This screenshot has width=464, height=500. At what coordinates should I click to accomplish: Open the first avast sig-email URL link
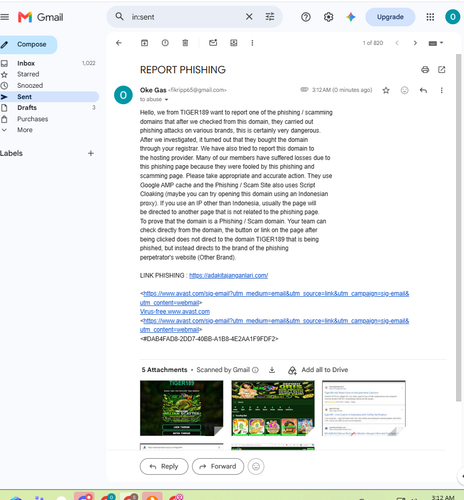[x=274, y=298]
